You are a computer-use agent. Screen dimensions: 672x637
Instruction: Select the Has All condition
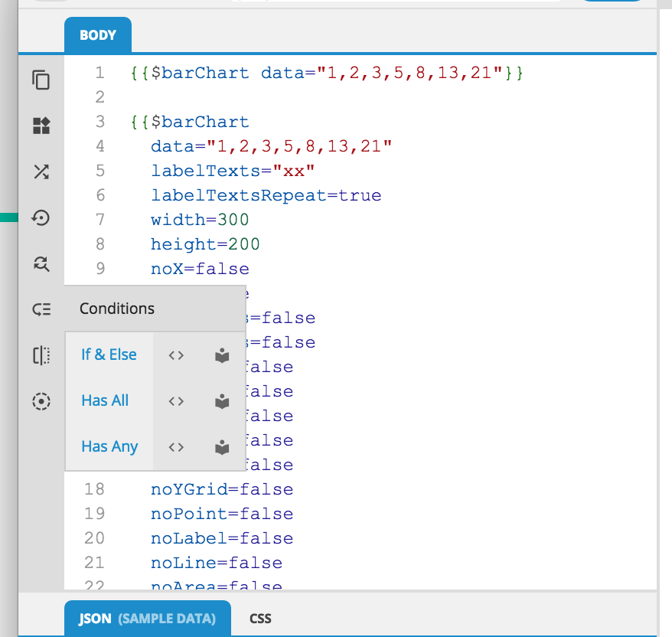click(104, 400)
